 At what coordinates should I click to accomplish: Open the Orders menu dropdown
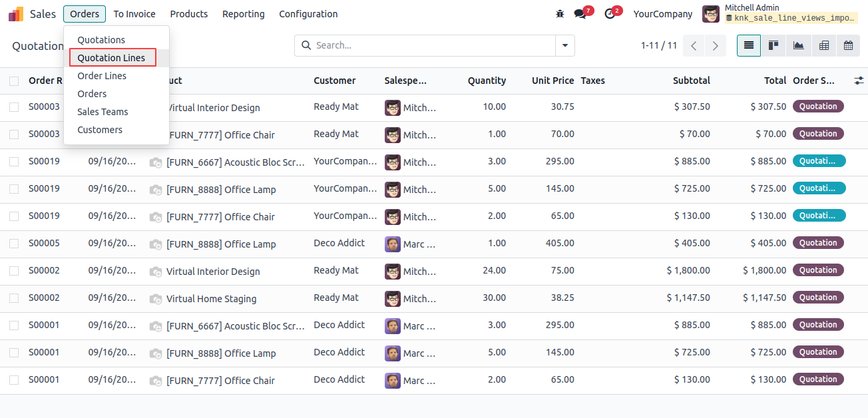(x=85, y=14)
